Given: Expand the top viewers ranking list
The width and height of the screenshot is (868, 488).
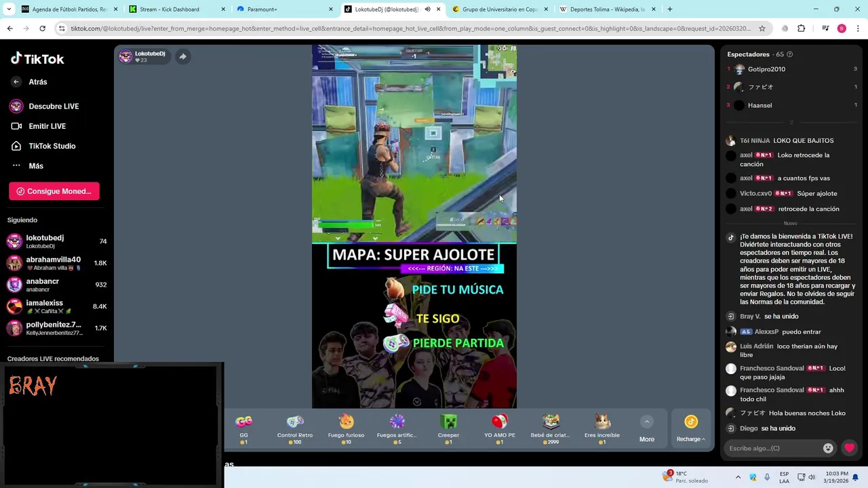Looking at the screenshot, I should tap(791, 123).
